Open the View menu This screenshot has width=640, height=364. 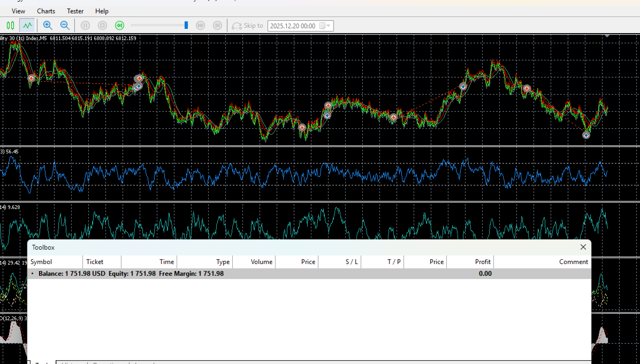click(18, 11)
